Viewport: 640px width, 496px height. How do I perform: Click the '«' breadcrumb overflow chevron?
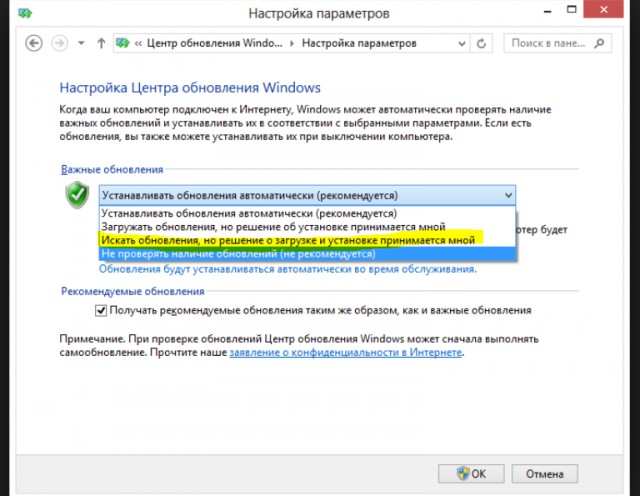(138, 43)
